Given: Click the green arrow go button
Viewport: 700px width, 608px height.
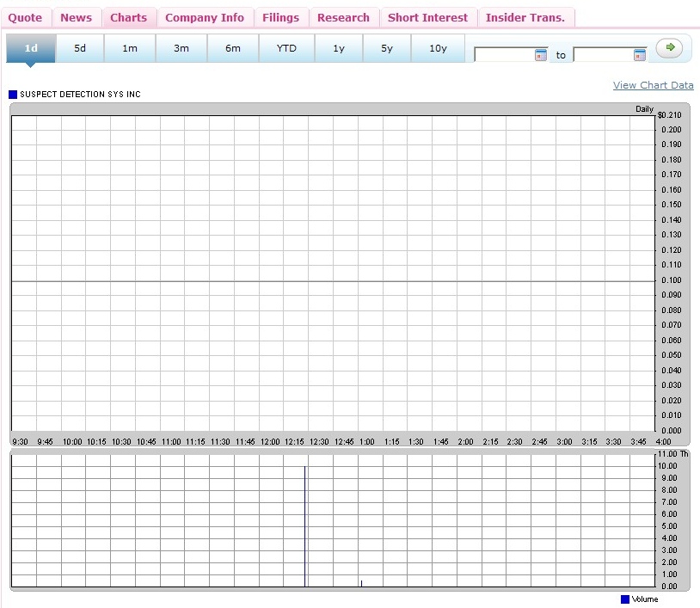Looking at the screenshot, I should [x=669, y=48].
